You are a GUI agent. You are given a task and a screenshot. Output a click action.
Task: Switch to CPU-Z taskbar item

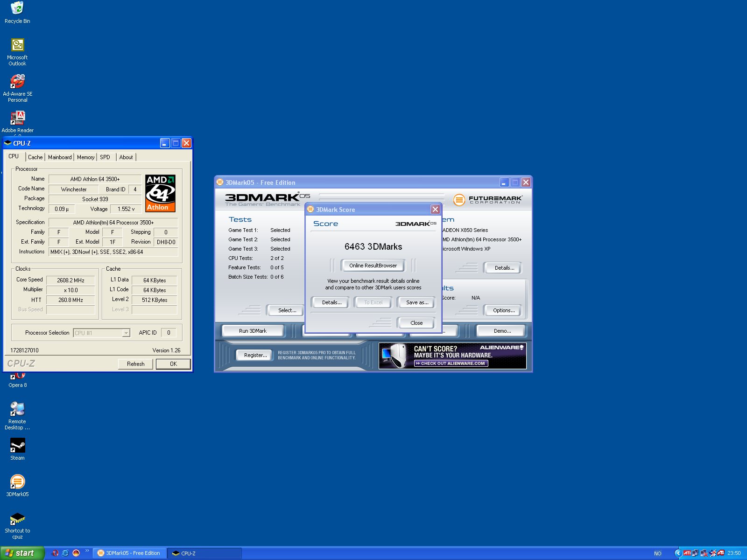click(x=204, y=553)
